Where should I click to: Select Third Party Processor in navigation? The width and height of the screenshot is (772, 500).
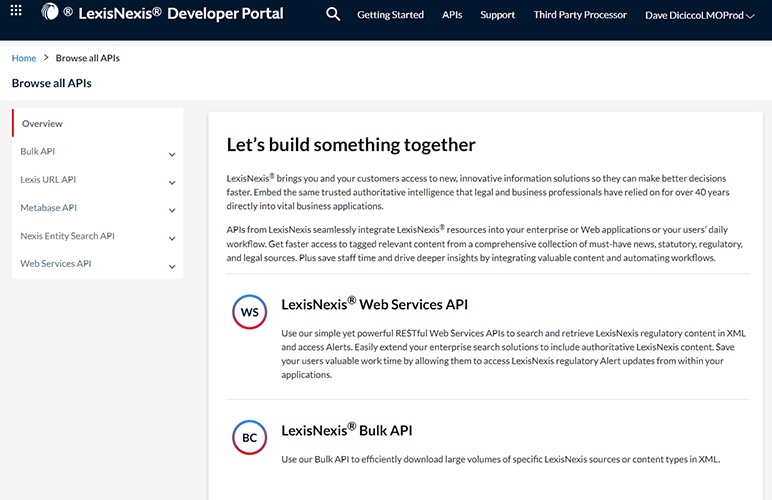(x=580, y=15)
